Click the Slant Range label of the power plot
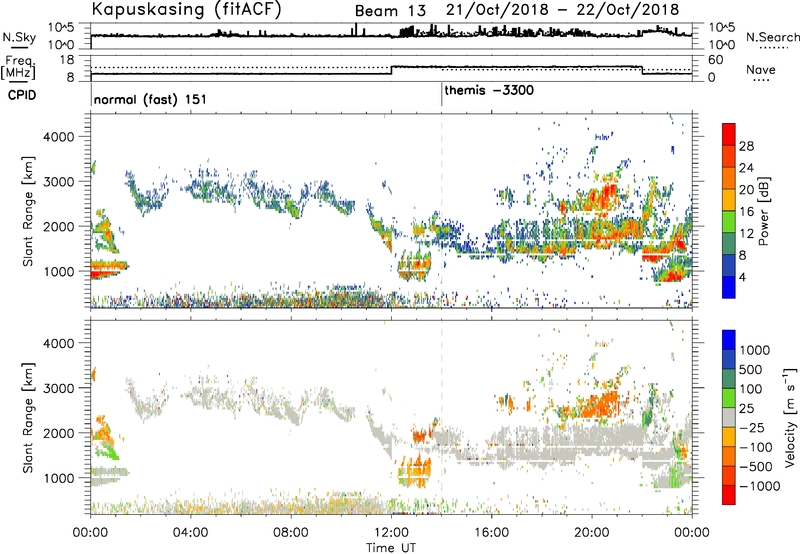Viewport: 800px width, 554px height. pos(28,211)
